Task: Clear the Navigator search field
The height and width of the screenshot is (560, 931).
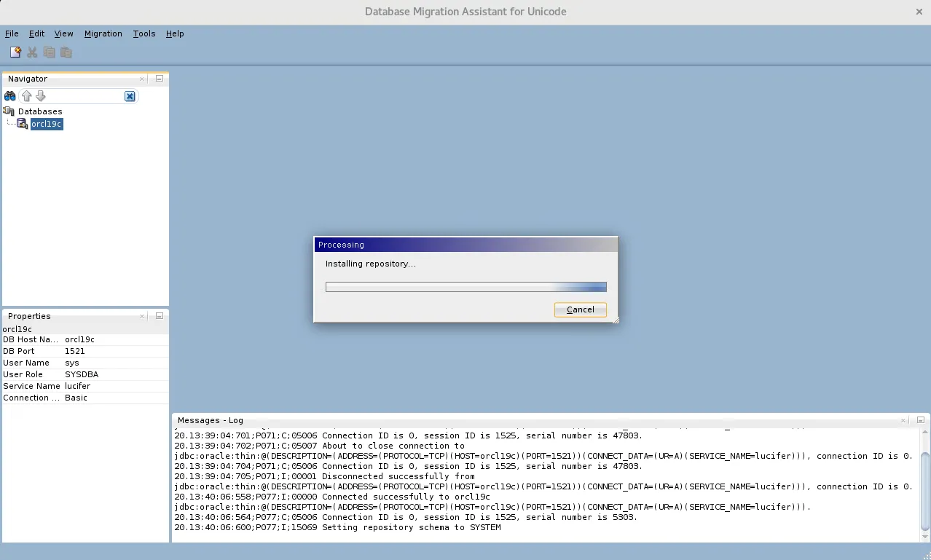Action: pyautogui.click(x=130, y=95)
